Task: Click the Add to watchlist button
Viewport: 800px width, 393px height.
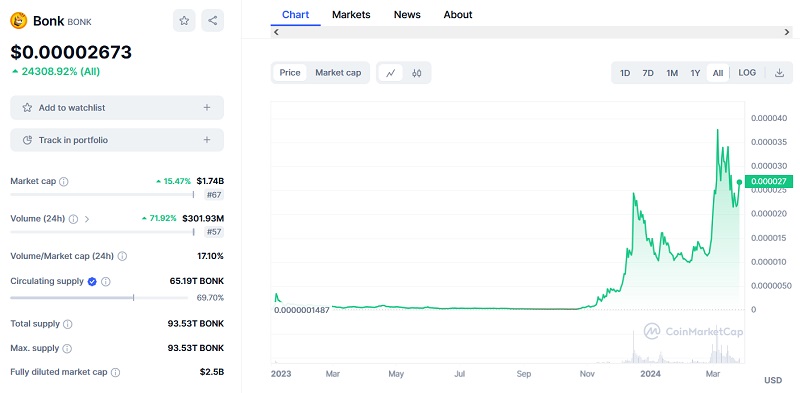Action: 117,108
